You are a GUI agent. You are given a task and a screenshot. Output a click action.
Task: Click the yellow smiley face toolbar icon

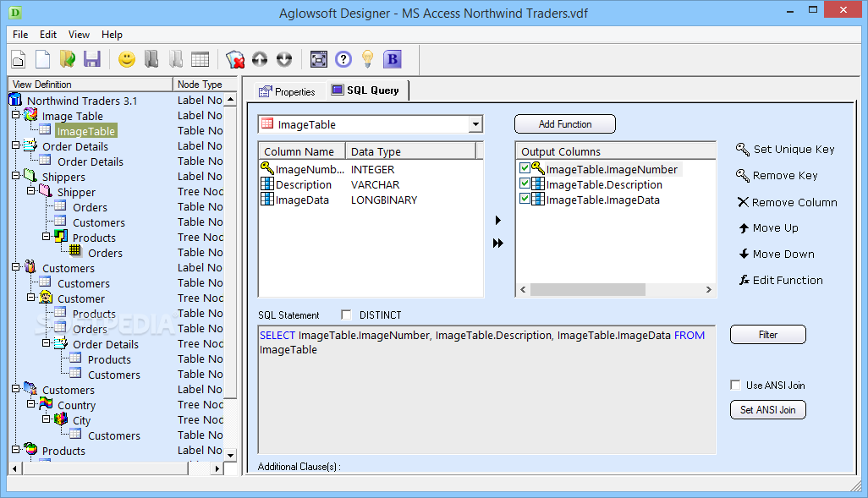pos(127,59)
